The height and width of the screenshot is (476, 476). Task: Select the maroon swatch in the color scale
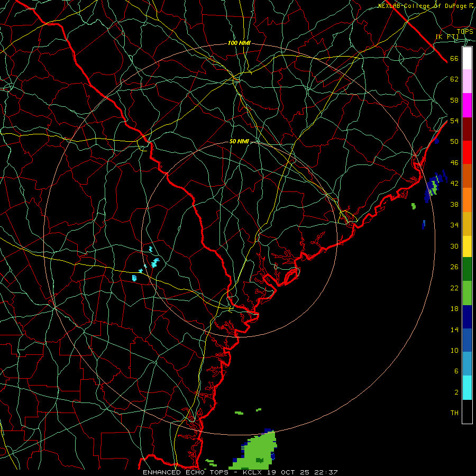(467, 129)
